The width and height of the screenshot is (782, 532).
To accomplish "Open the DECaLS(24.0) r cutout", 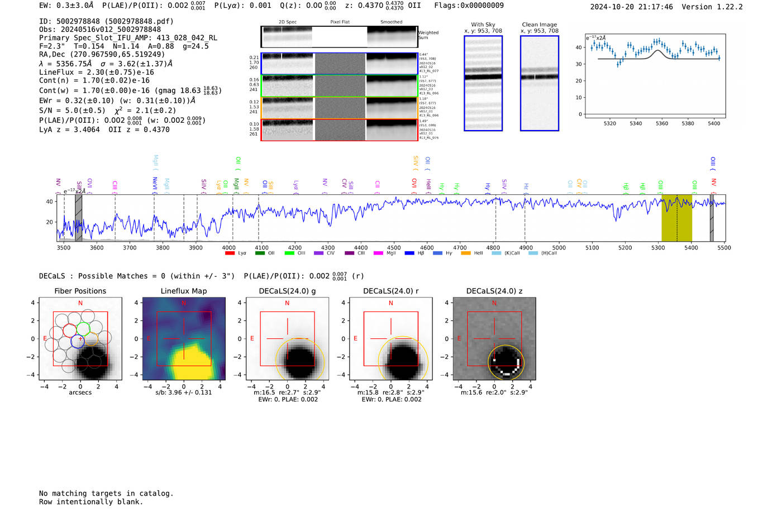I will tap(391, 339).
